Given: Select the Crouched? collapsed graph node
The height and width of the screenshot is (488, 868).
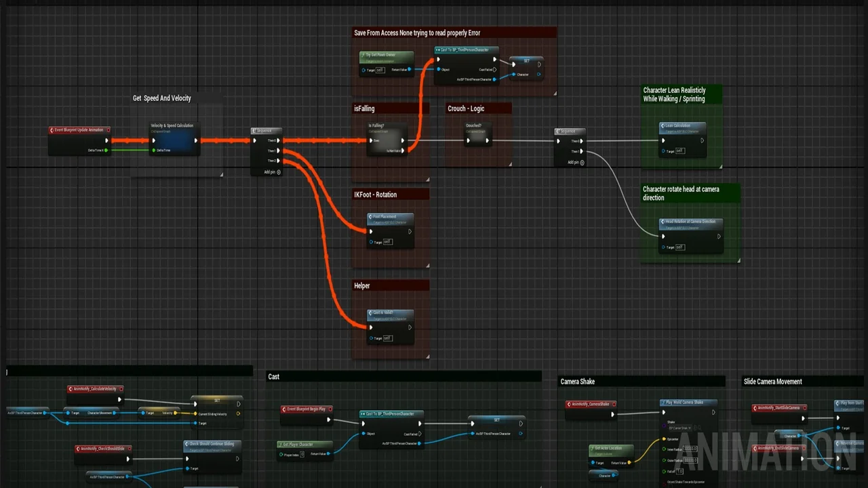Looking at the screenshot, I should coord(475,125).
